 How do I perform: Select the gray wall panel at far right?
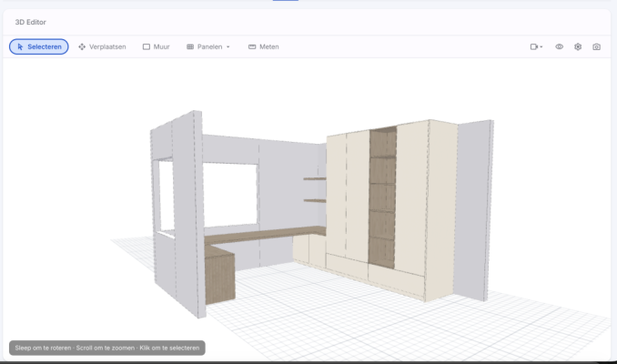(473, 210)
